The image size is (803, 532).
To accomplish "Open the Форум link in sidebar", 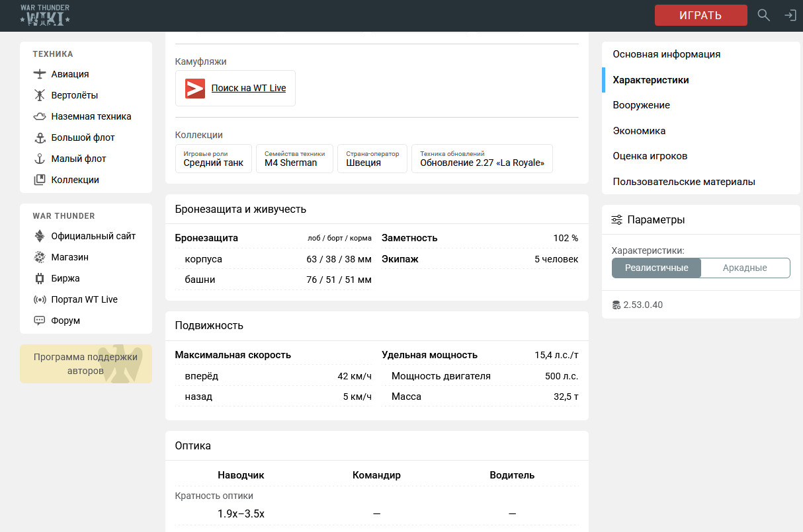I will (65, 321).
